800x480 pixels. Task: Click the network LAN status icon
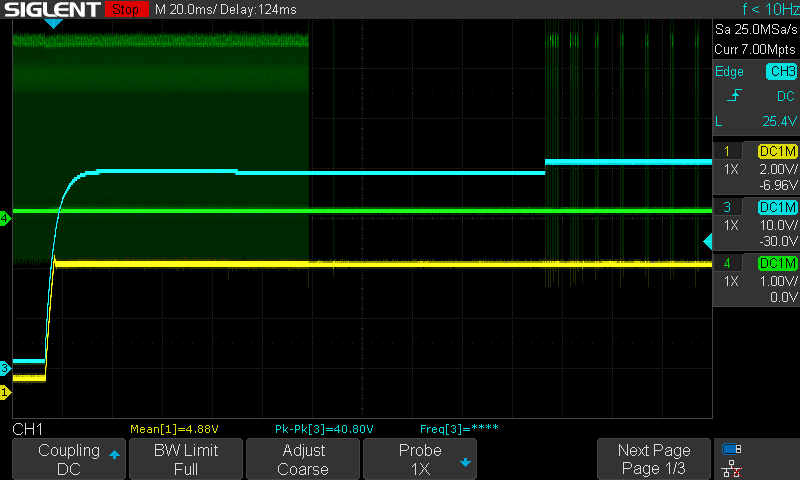point(731,468)
